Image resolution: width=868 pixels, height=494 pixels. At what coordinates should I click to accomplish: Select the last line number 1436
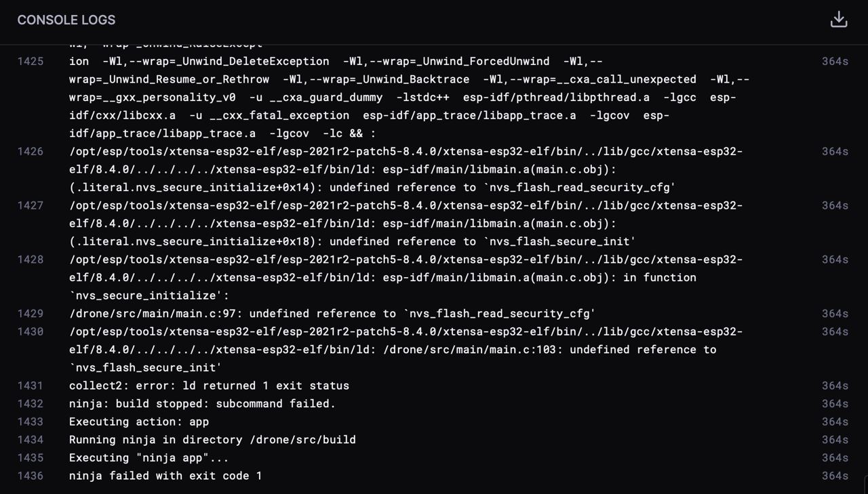(31, 476)
